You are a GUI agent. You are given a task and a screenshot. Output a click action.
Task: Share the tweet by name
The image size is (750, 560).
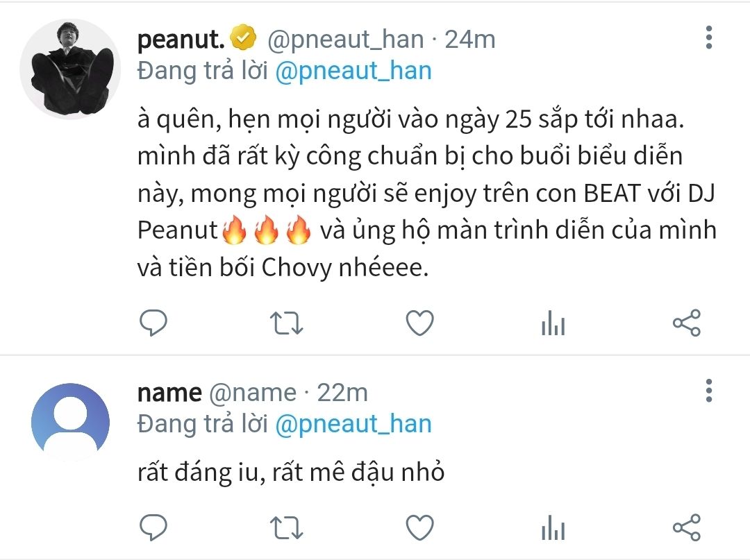click(x=687, y=527)
